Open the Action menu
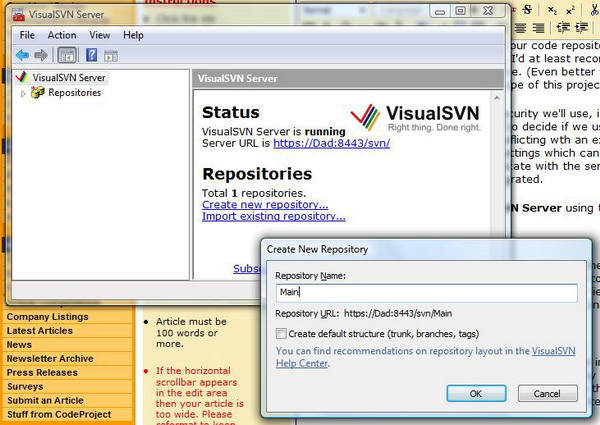Viewport: 600px width, 425px height. [62, 35]
